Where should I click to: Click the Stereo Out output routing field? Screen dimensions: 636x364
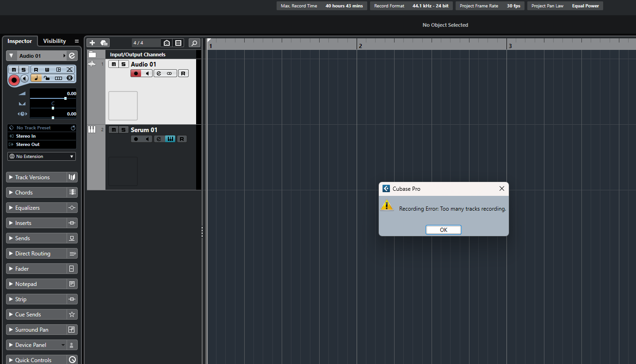click(42, 145)
